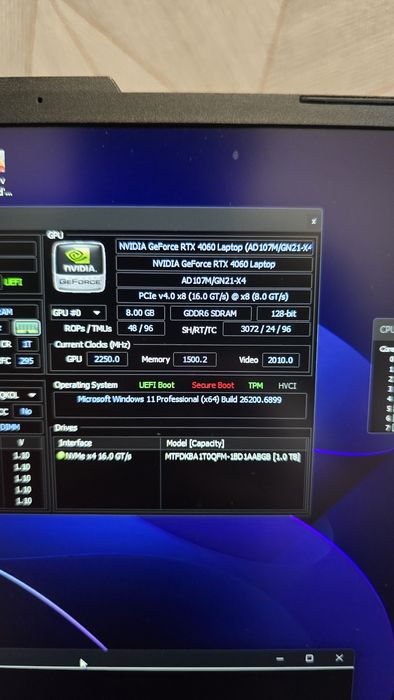Click the GDDR6 SDRAM memory type field
The width and height of the screenshot is (394, 700).
click(x=211, y=313)
